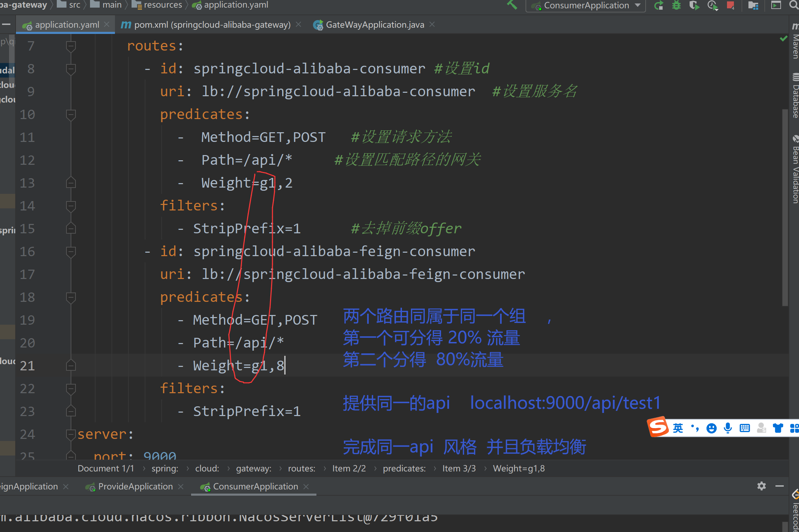
Task: Open the Maven tool window side button
Action: (x=795, y=42)
